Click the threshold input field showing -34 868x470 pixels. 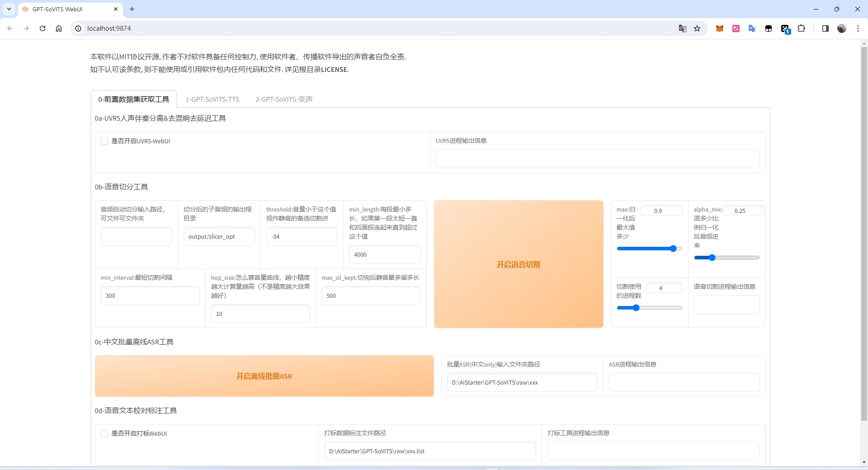(302, 236)
